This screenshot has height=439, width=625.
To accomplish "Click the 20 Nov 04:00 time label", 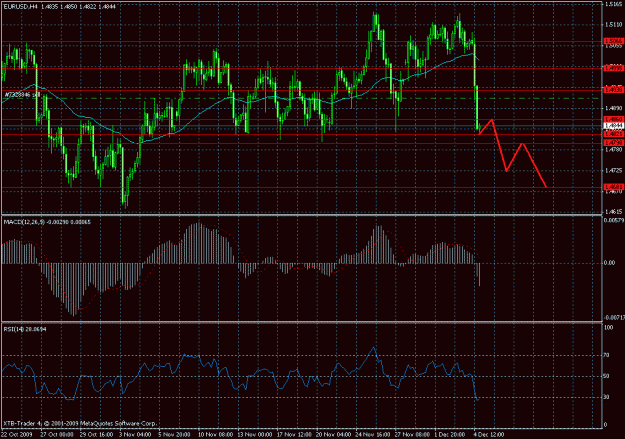I will tap(333, 434).
